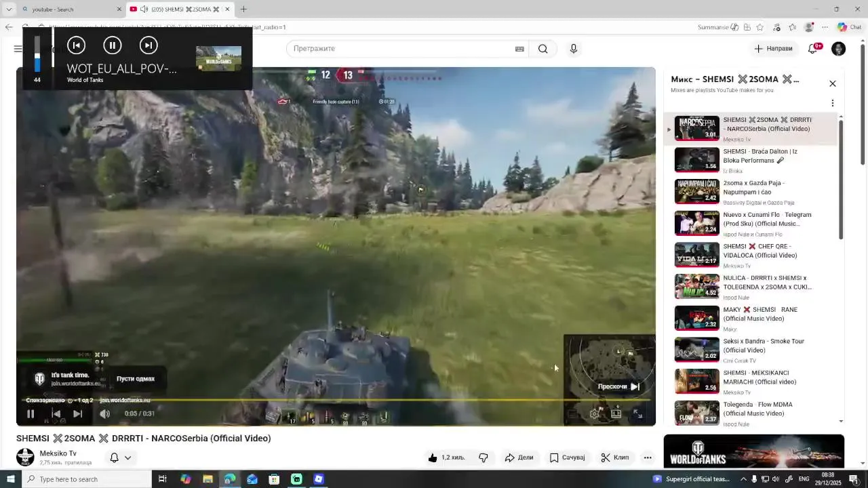Open Edge Settings and more ellipsis
Image resolution: width=868 pixels, height=488 pixels.
(x=825, y=27)
